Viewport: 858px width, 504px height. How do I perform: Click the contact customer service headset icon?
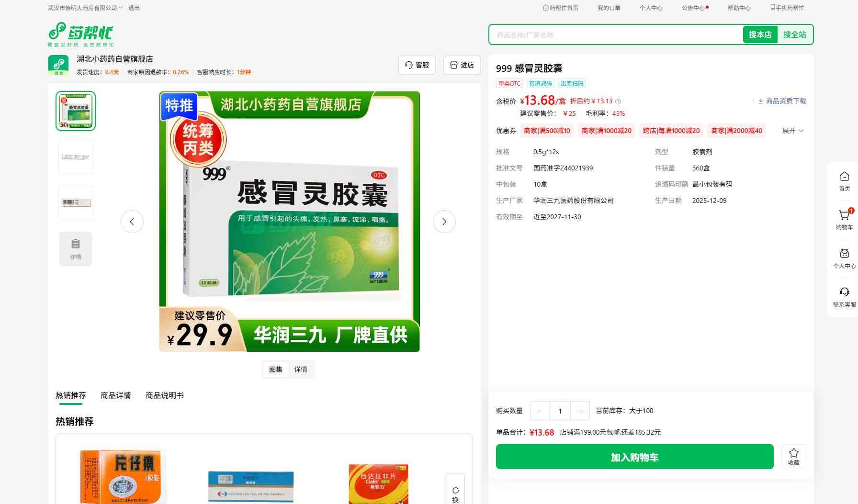(x=844, y=292)
